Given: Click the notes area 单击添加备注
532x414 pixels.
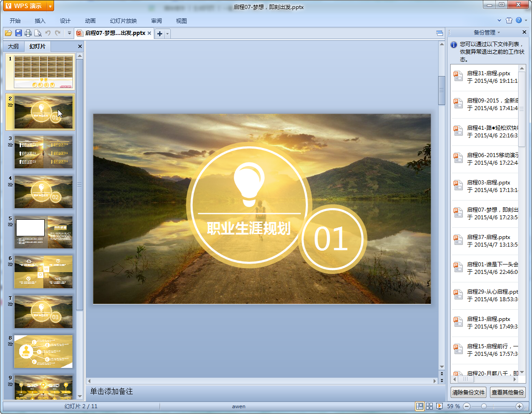Looking at the screenshot, I should pyautogui.click(x=111, y=392).
